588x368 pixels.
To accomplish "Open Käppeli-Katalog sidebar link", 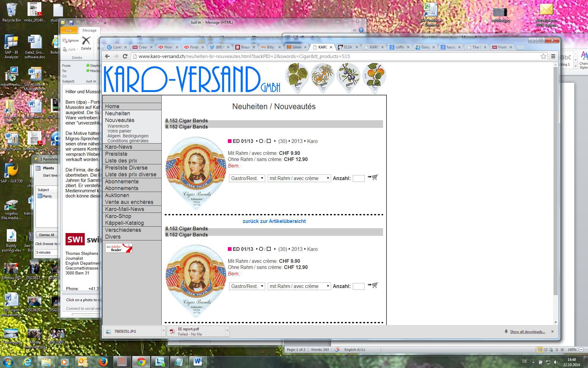I will point(124,223).
